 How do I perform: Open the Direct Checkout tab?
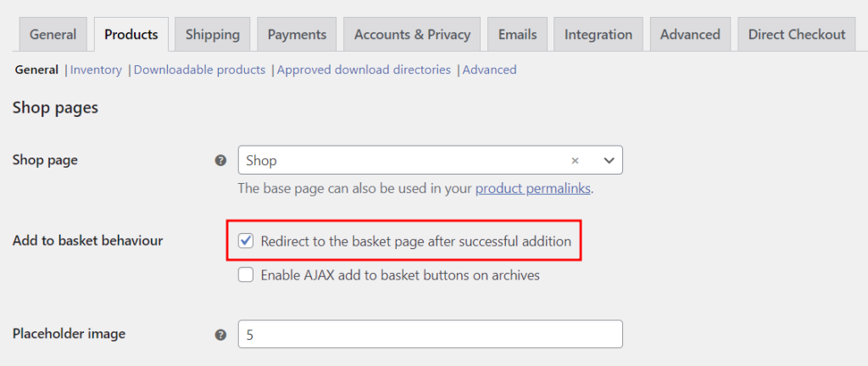[797, 35]
